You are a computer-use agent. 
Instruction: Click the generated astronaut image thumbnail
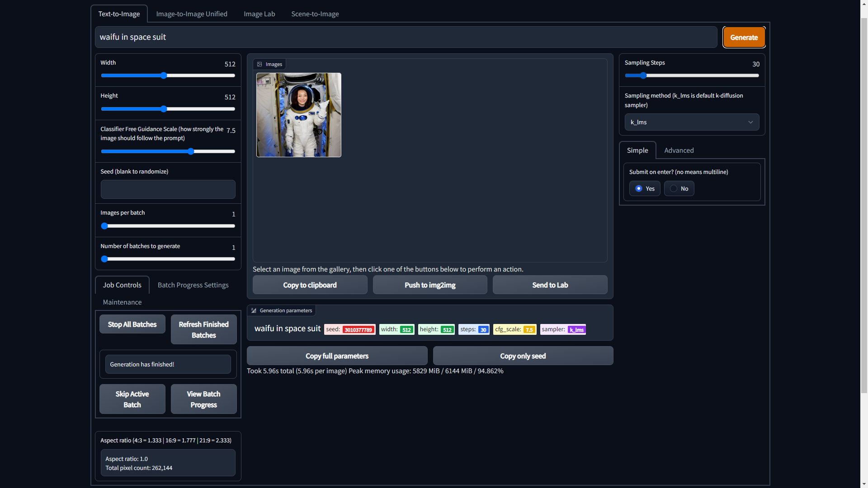coord(298,115)
